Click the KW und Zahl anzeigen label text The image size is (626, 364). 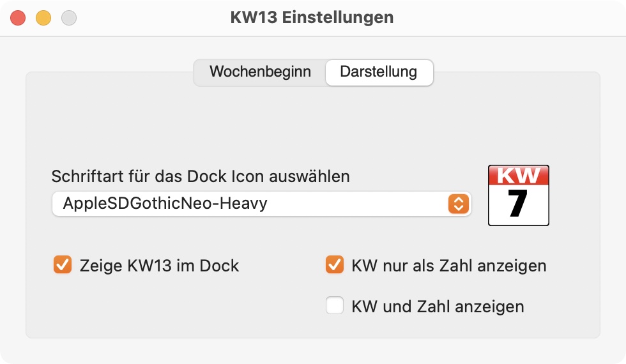[x=438, y=307]
